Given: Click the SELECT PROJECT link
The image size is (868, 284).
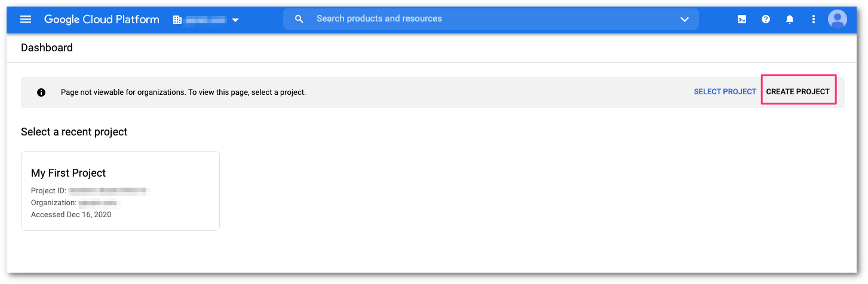Looking at the screenshot, I should [725, 92].
